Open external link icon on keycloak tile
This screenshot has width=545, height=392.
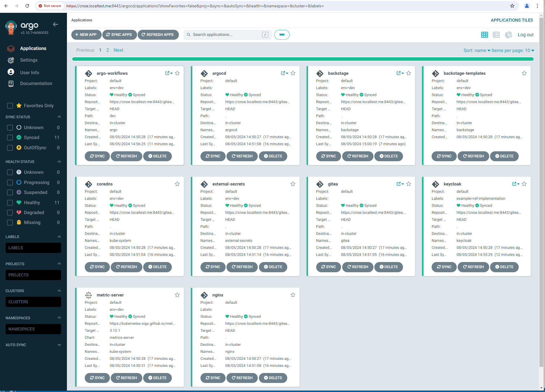(x=514, y=184)
